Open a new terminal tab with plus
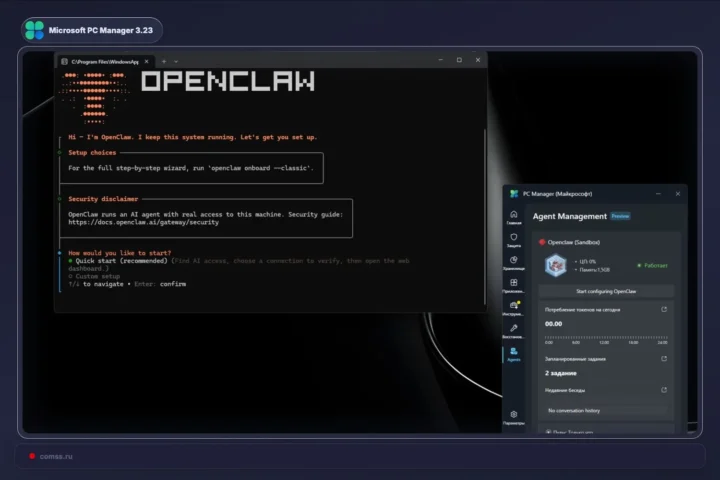Viewport: 720px width, 480px height. [x=164, y=62]
